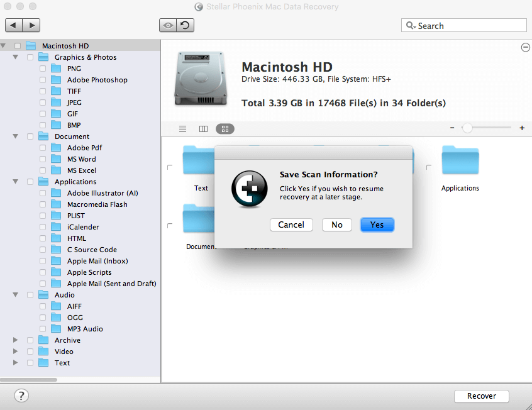
Task: Switch to column view
Action: (203, 129)
